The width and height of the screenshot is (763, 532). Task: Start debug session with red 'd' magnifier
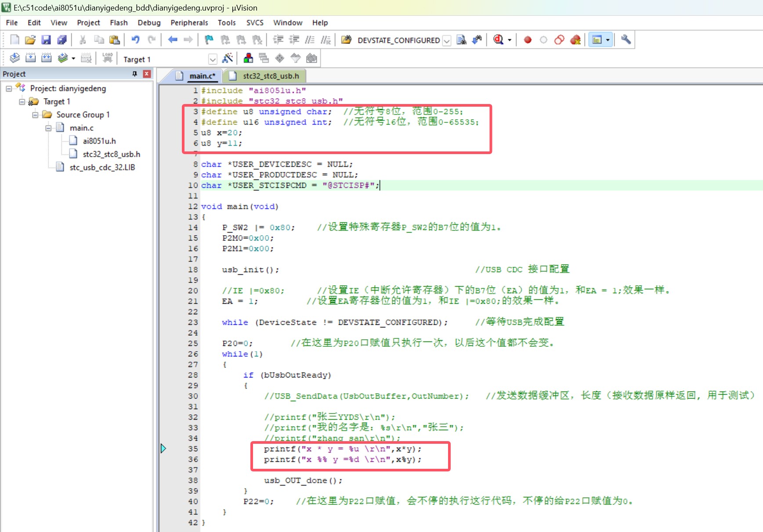[x=498, y=40]
